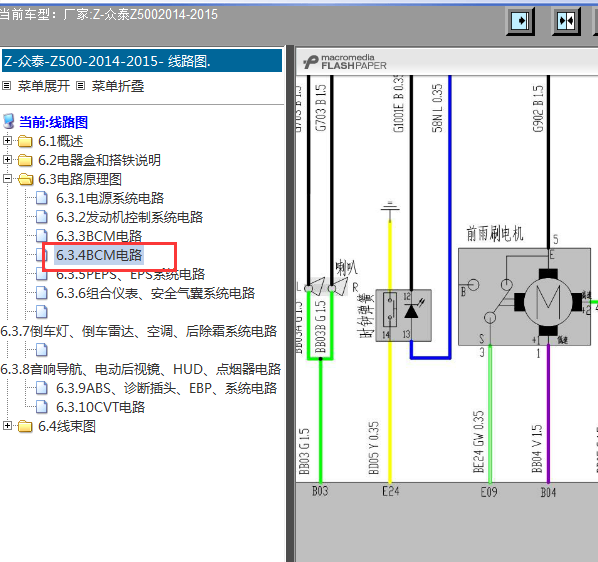Click the folder icon of 6.1概述

25,141
